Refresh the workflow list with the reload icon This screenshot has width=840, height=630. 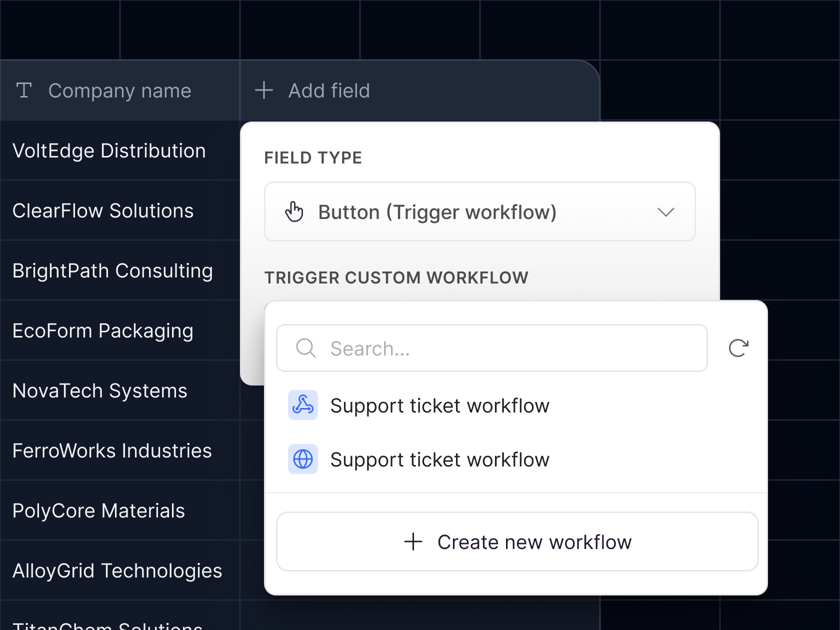pos(739,348)
